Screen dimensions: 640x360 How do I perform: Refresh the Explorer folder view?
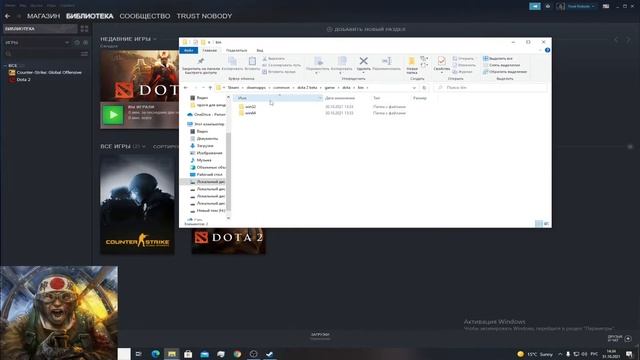(424, 88)
